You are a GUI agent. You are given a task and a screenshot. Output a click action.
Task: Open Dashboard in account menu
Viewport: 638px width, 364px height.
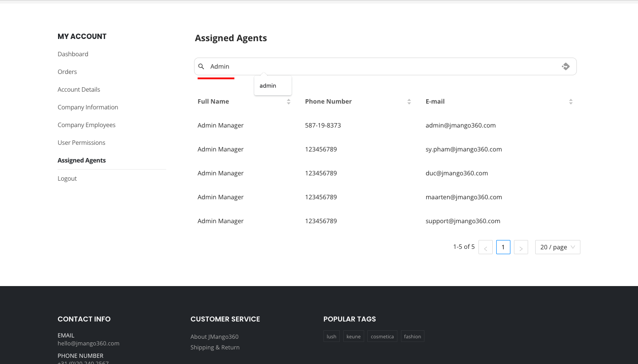tap(73, 54)
